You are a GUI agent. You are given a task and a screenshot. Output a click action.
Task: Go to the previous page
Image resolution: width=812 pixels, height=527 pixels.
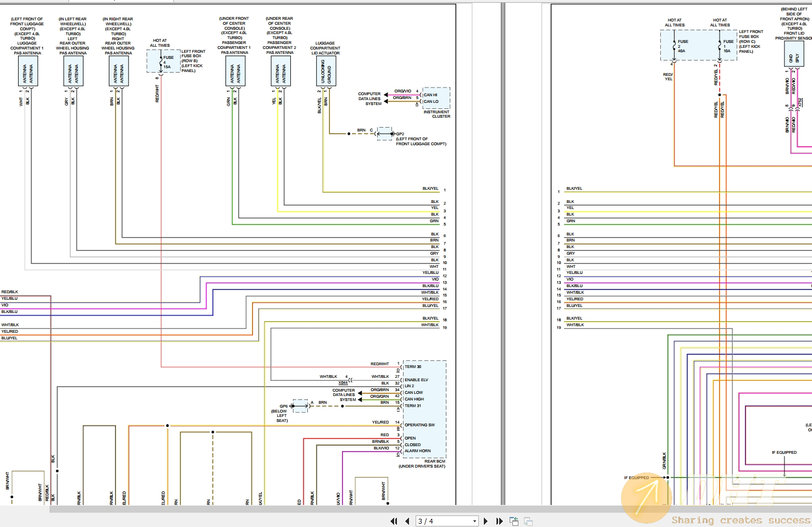point(407,521)
